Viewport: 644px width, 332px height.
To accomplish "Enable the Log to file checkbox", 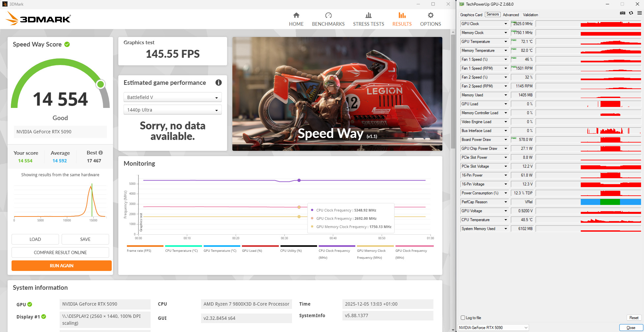I will 463,318.
